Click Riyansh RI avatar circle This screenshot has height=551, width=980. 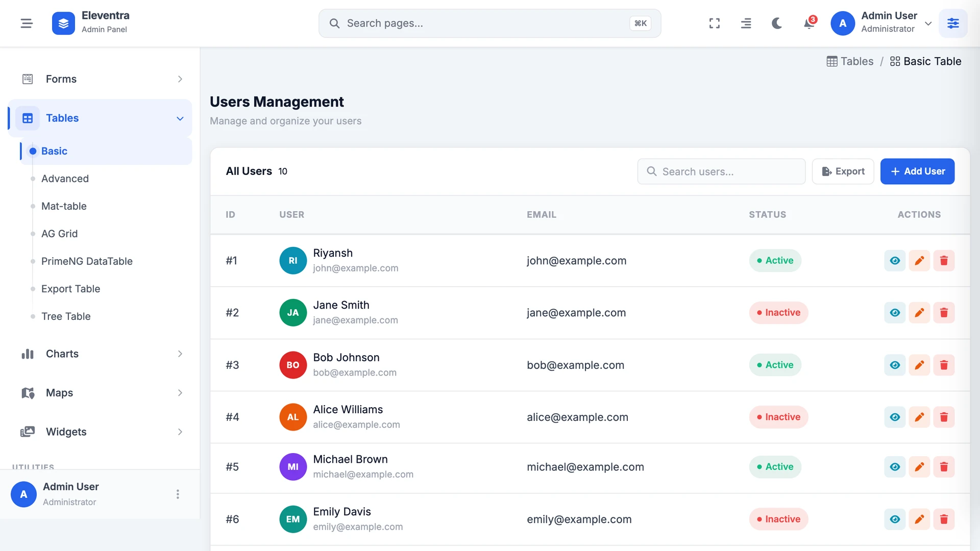(293, 261)
